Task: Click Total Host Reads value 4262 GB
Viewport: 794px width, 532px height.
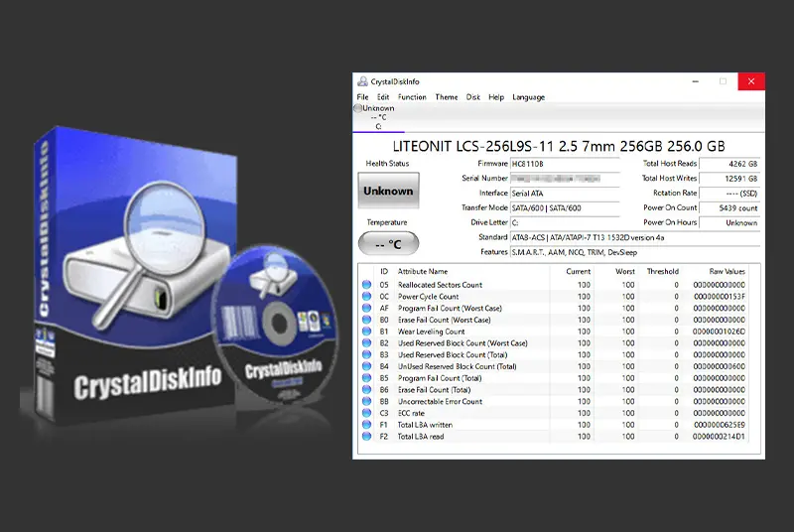Action: (x=729, y=164)
